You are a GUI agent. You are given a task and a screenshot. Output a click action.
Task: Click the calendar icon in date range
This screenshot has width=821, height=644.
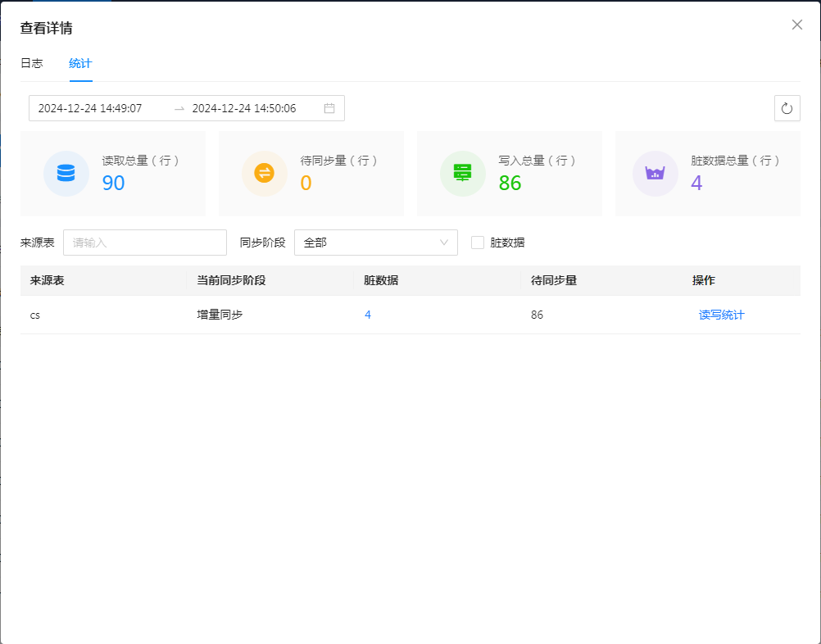(x=329, y=108)
